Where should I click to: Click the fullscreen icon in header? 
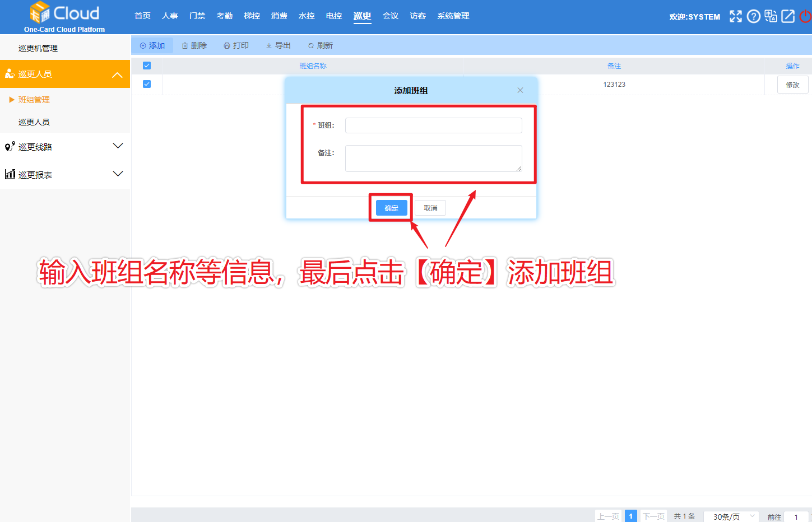point(735,16)
